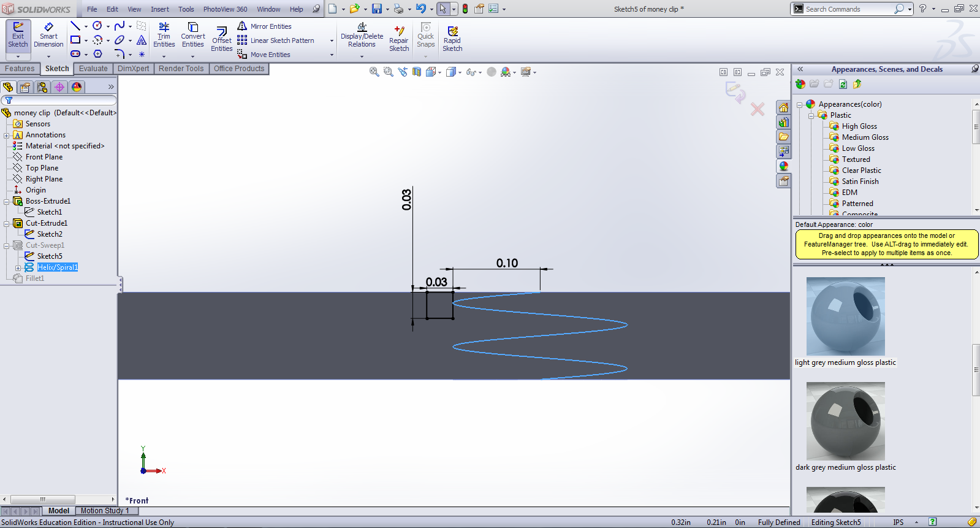Click Zoom to Fit icon

tap(374, 72)
